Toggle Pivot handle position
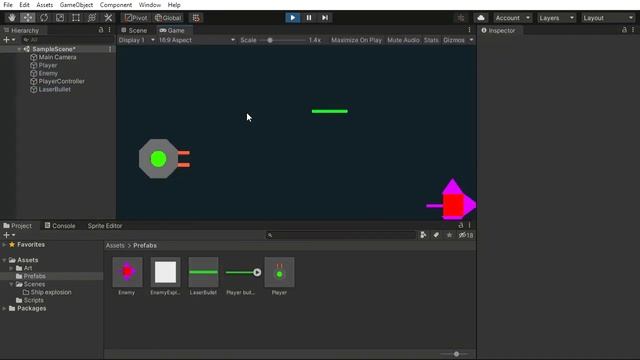640x360 pixels. pyautogui.click(x=136, y=18)
